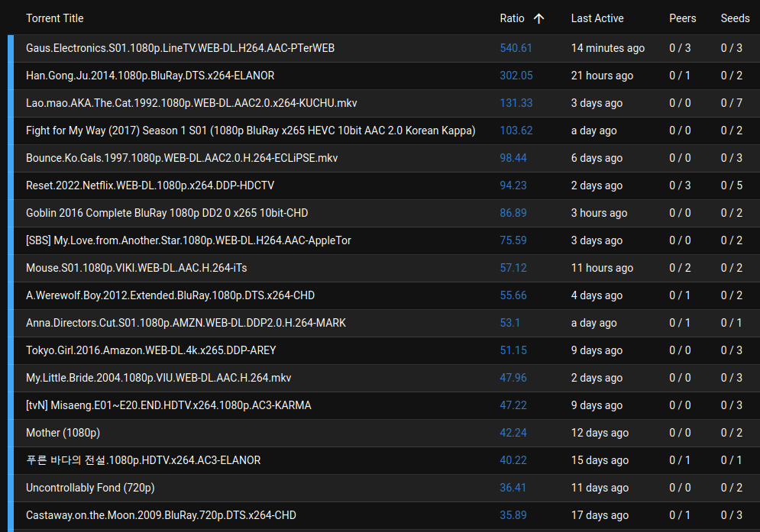Click ratio value 42.24
Image resolution: width=760 pixels, height=532 pixels.
513,433
